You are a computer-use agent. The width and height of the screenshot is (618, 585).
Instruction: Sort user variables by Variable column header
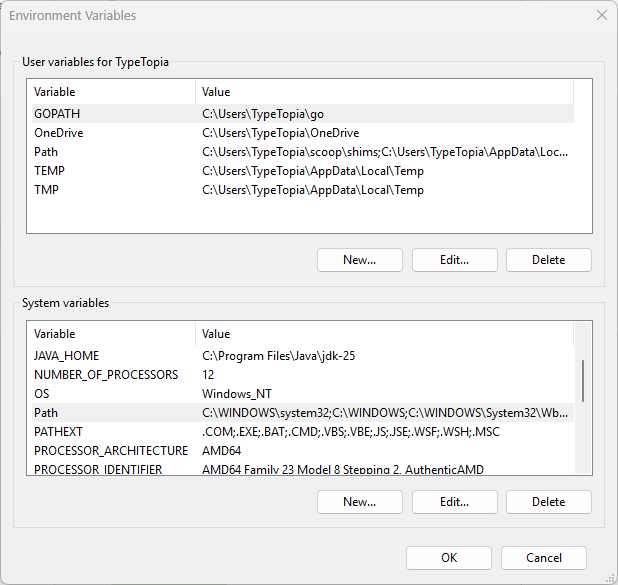click(110, 92)
